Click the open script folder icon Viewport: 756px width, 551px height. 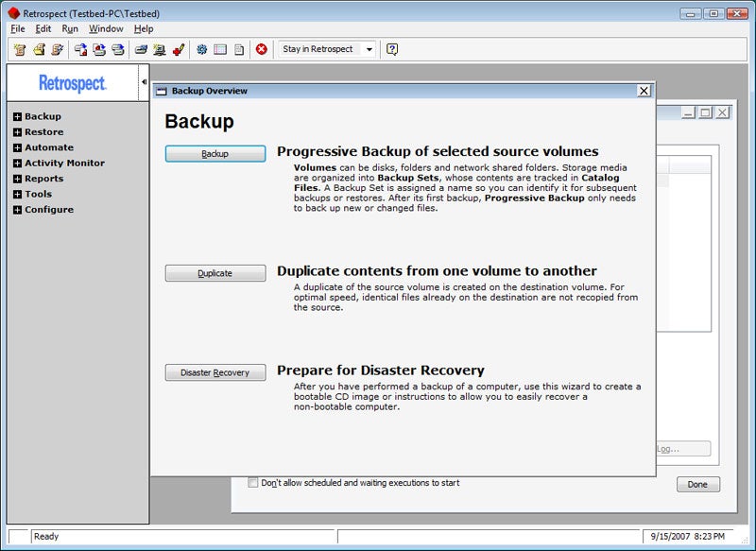coord(39,49)
